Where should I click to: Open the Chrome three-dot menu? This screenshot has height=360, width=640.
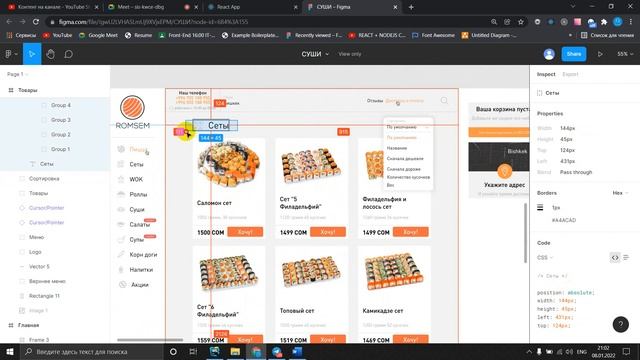631,22
